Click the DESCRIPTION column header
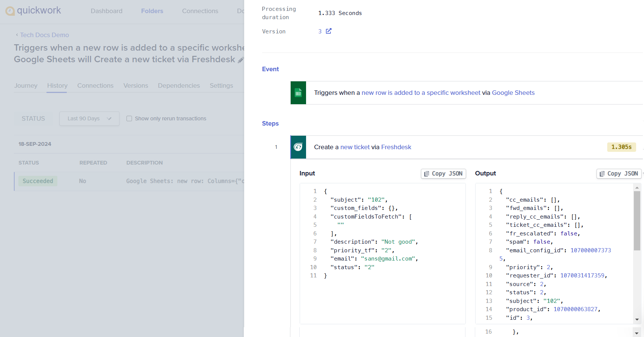Viewport: 644px width, 337px height. pos(144,163)
